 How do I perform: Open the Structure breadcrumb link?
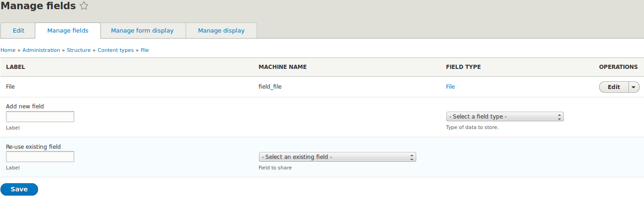pos(79,50)
